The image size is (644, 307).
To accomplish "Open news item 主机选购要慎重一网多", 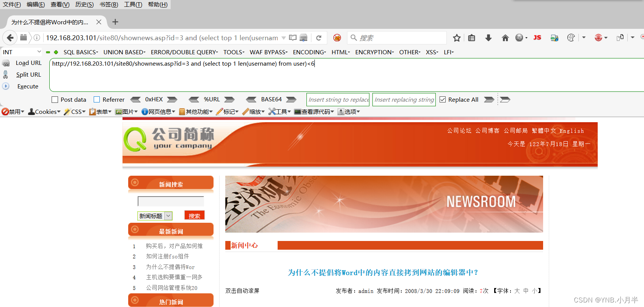I will coord(174,277).
